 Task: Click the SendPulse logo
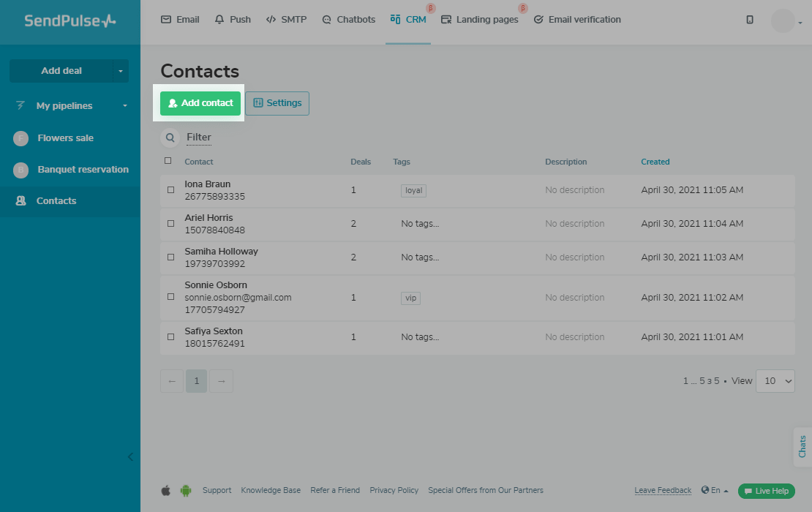(70, 20)
